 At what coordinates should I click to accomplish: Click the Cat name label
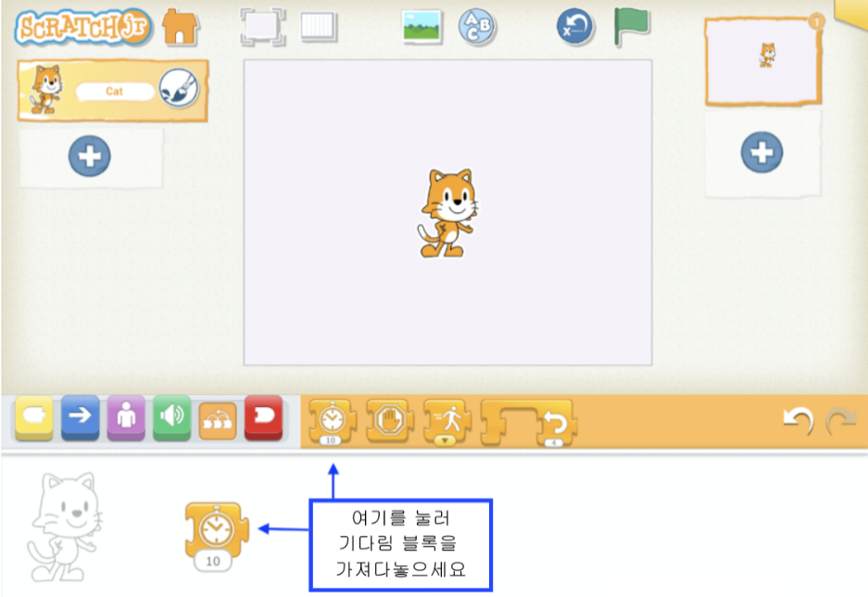coord(114,92)
